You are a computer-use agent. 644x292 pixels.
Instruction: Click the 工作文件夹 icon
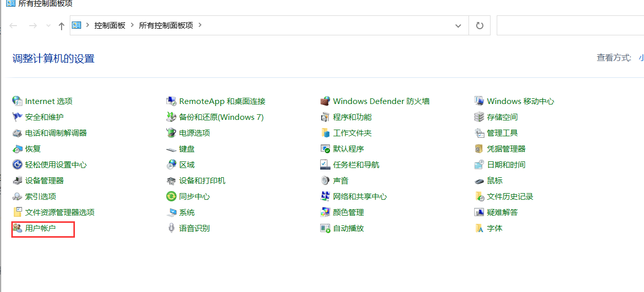(325, 133)
